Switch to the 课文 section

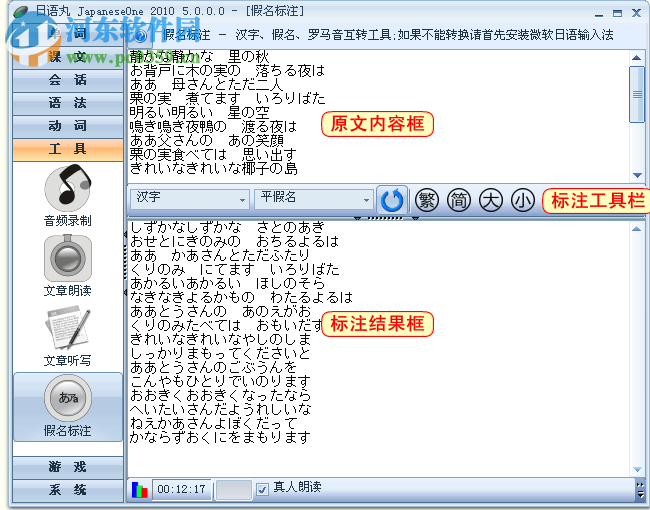[68, 56]
